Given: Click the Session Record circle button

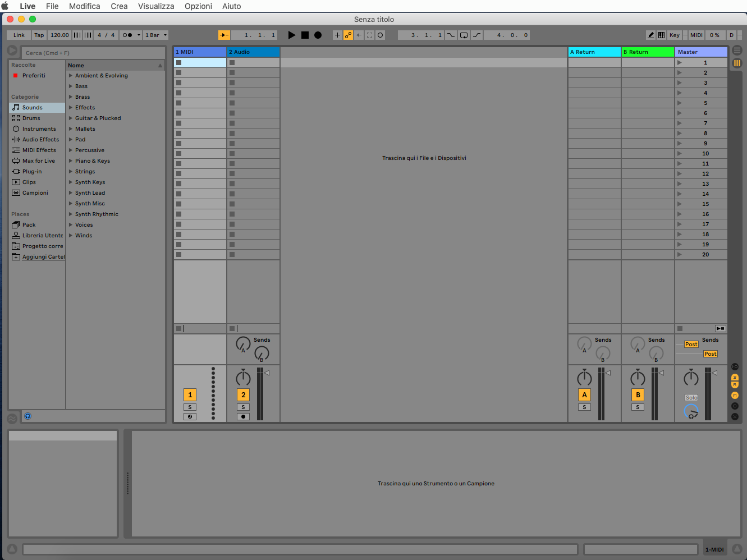Looking at the screenshot, I should point(380,35).
